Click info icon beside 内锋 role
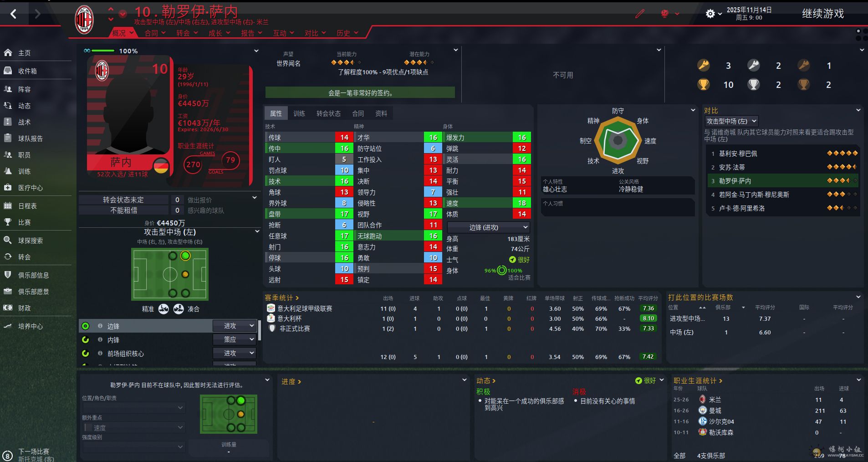 (x=100, y=340)
